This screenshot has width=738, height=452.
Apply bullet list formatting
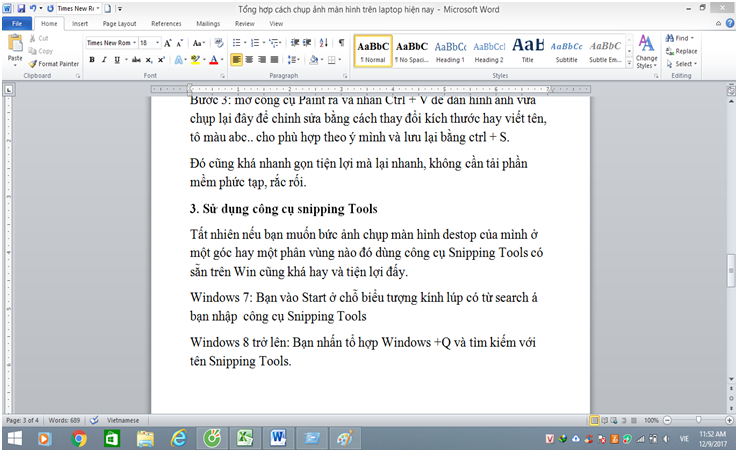click(238, 43)
